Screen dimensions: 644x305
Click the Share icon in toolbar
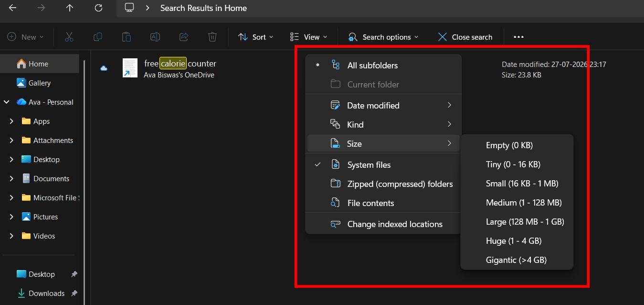(184, 37)
